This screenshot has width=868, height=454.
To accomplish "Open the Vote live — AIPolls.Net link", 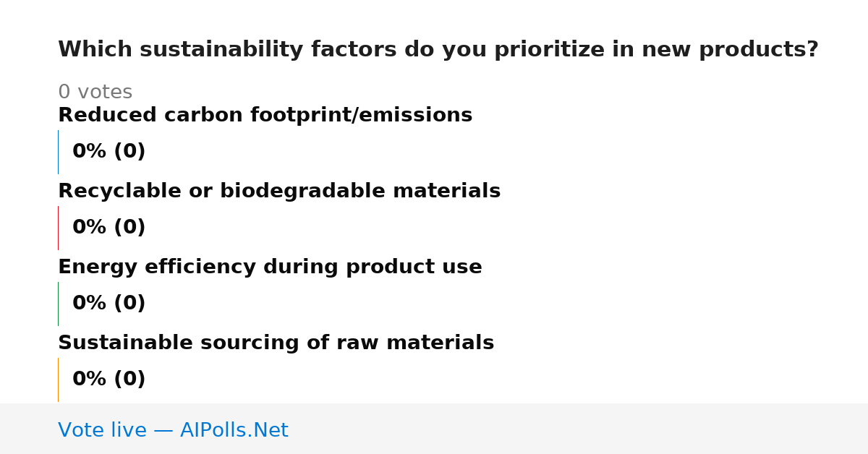I will tap(173, 430).
